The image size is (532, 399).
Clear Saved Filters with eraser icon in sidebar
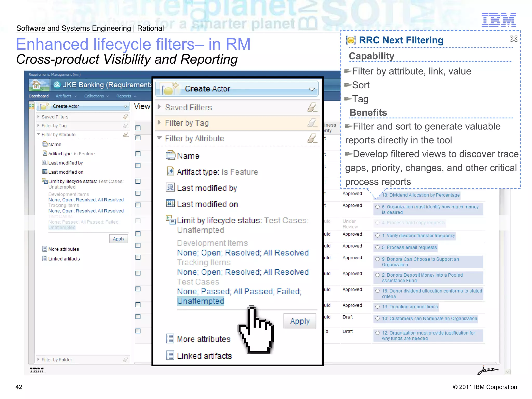coord(126,117)
